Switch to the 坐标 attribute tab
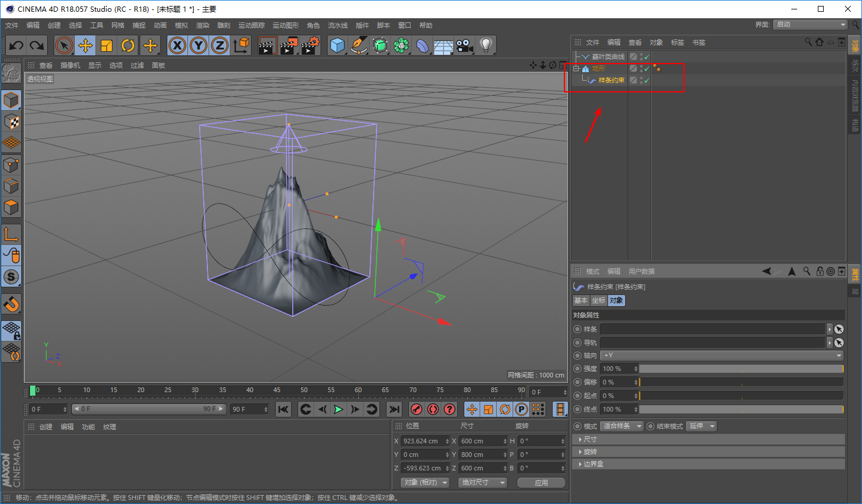 (599, 300)
